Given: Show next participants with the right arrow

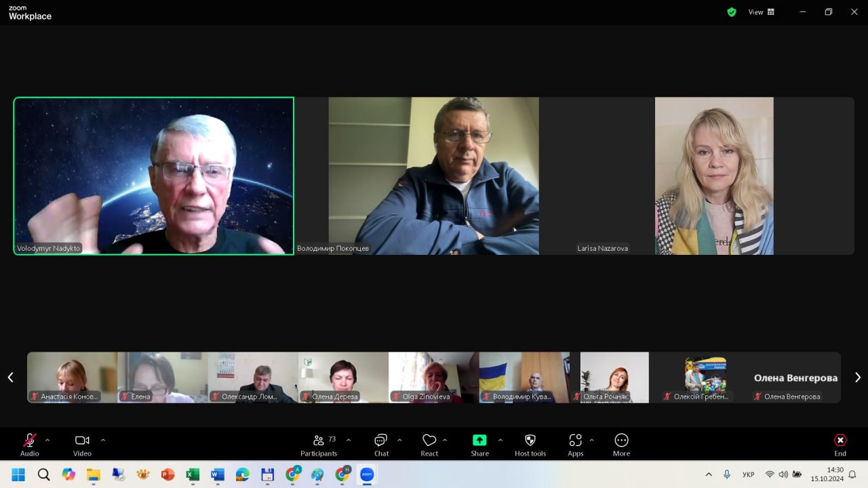Looking at the screenshot, I should pyautogui.click(x=857, y=378).
